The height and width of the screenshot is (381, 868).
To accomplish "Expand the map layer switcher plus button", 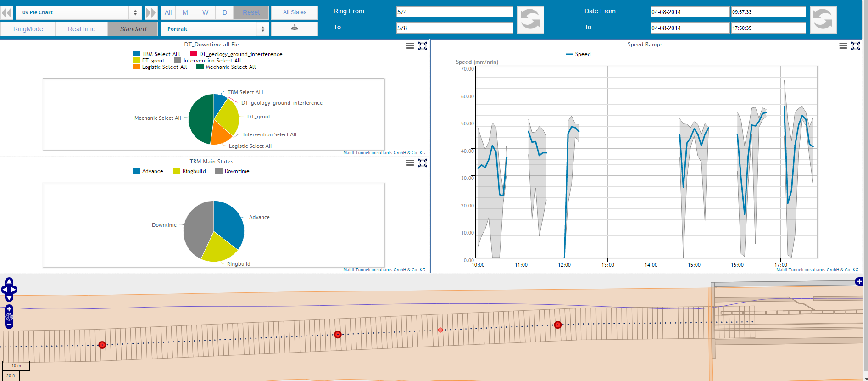I will (x=859, y=281).
